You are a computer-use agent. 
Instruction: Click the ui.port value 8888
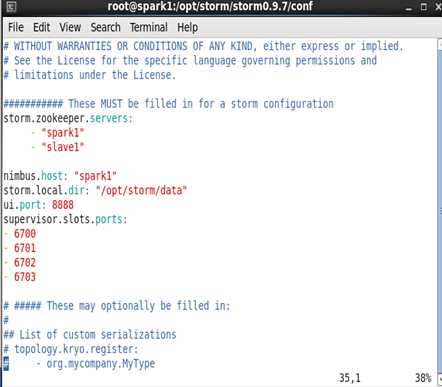coord(63,205)
